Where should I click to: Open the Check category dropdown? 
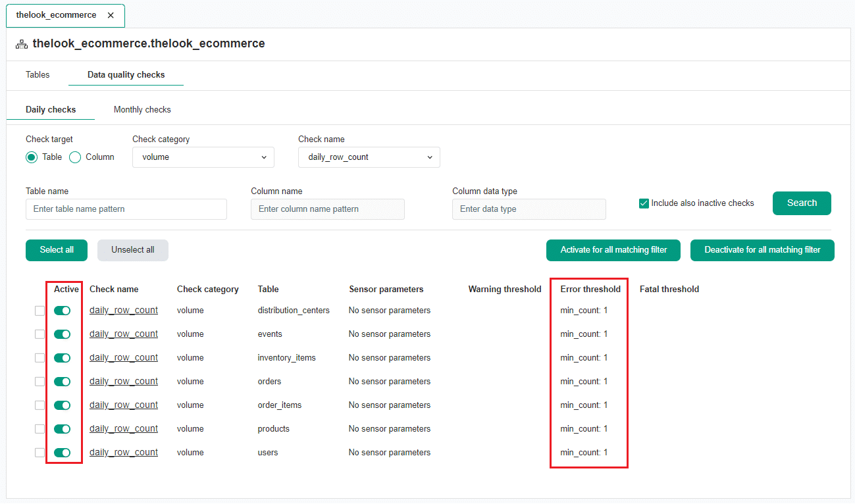pos(203,157)
